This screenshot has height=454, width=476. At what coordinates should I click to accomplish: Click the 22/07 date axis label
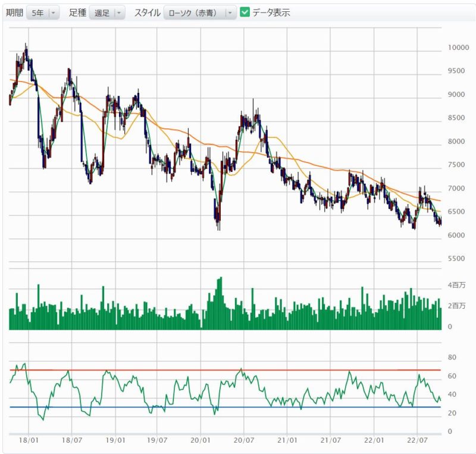coord(418,440)
